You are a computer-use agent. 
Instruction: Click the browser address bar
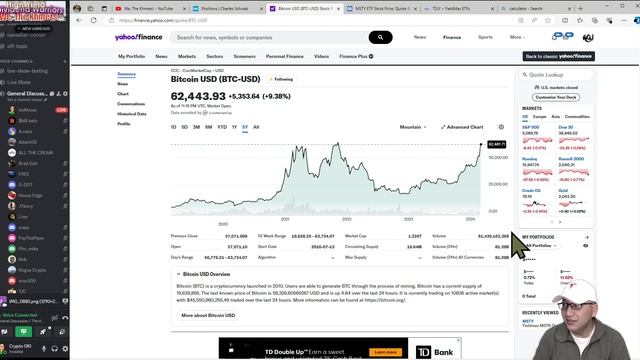(x=310, y=20)
